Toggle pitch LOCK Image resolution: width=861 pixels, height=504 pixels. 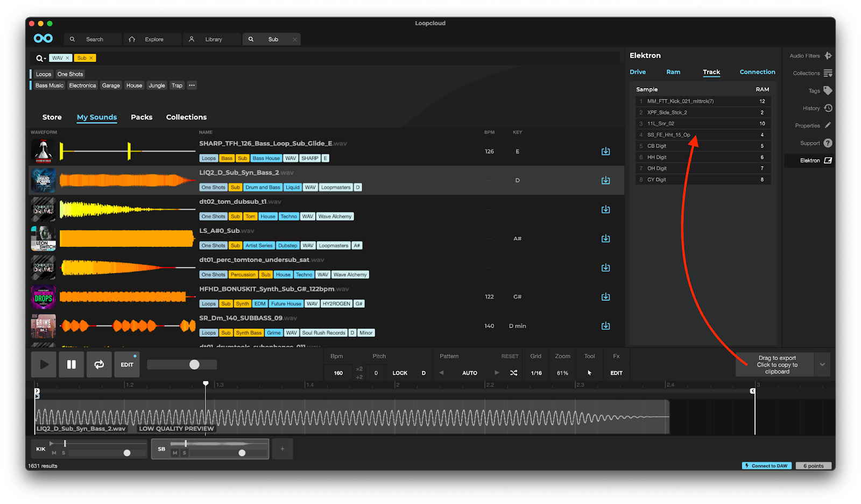pyautogui.click(x=400, y=373)
